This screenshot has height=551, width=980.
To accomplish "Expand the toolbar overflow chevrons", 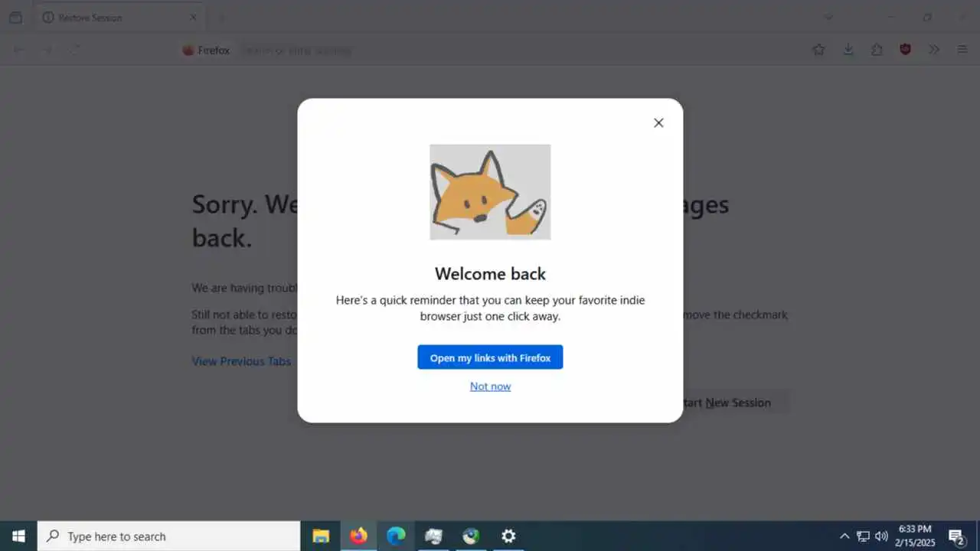I will coord(934,50).
